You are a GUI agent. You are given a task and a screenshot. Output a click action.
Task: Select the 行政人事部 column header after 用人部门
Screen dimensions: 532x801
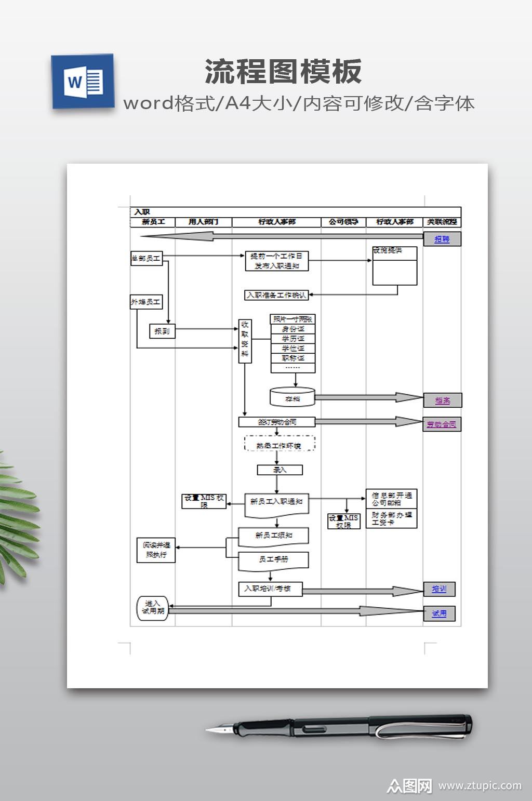[276, 222]
